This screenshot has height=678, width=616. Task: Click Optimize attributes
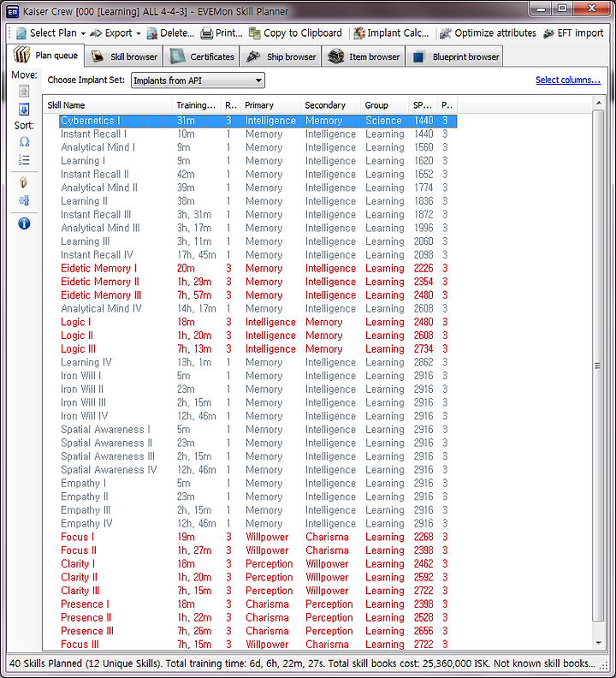488,33
